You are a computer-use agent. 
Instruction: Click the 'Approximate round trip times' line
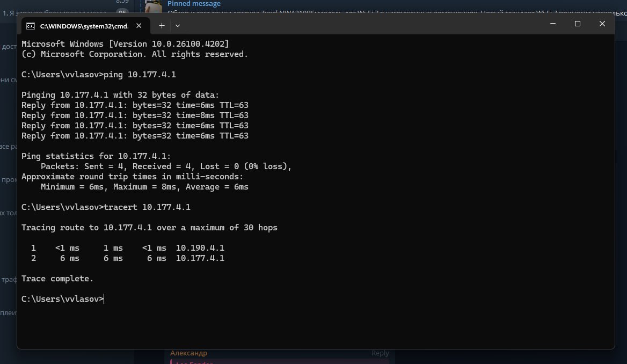(x=133, y=177)
